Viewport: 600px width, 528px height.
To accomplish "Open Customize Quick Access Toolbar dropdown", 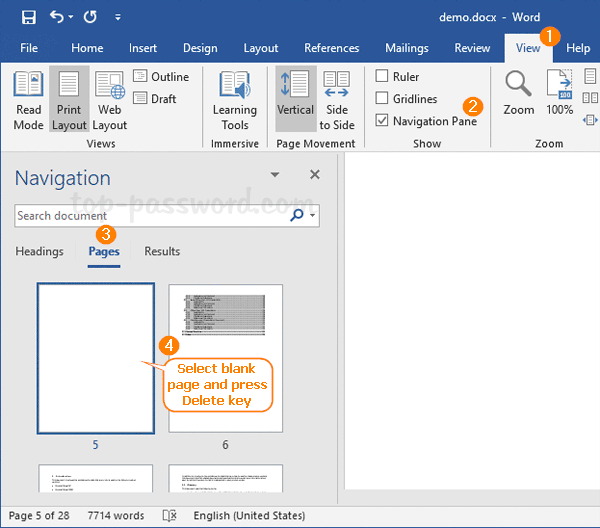I will point(118,18).
